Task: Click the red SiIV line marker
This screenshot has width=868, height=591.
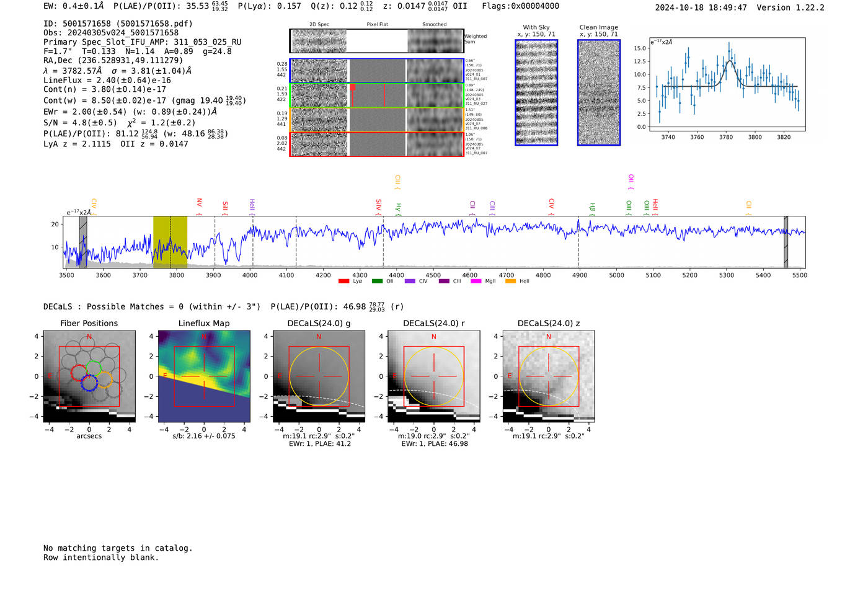Action: pyautogui.click(x=378, y=206)
